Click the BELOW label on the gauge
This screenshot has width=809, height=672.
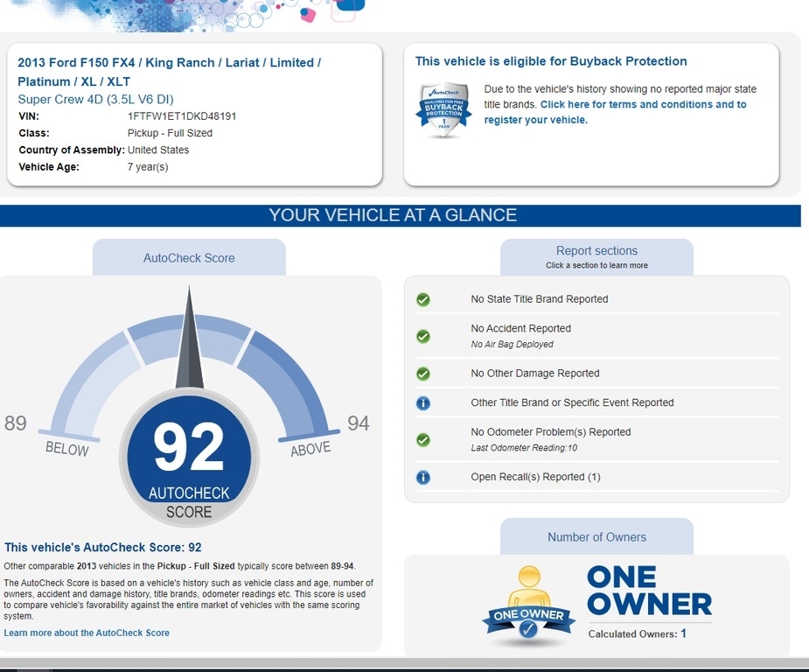(67, 449)
